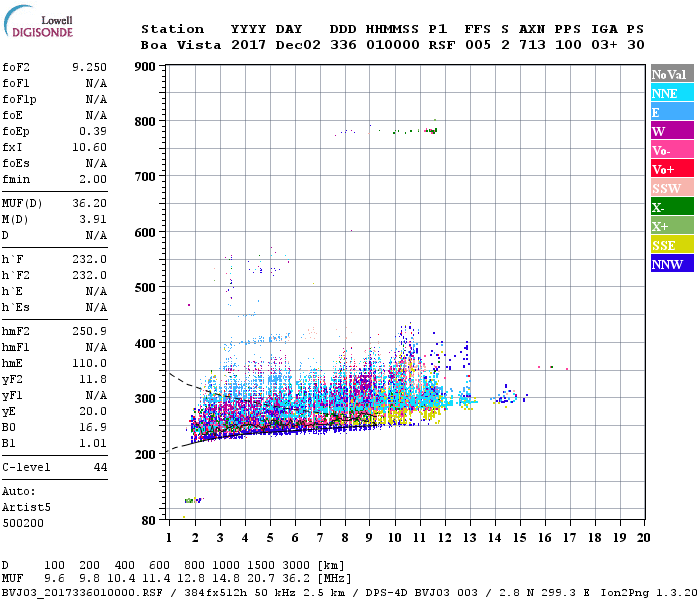
Task: Pick the SSE yellow legend entry
Action: click(671, 245)
